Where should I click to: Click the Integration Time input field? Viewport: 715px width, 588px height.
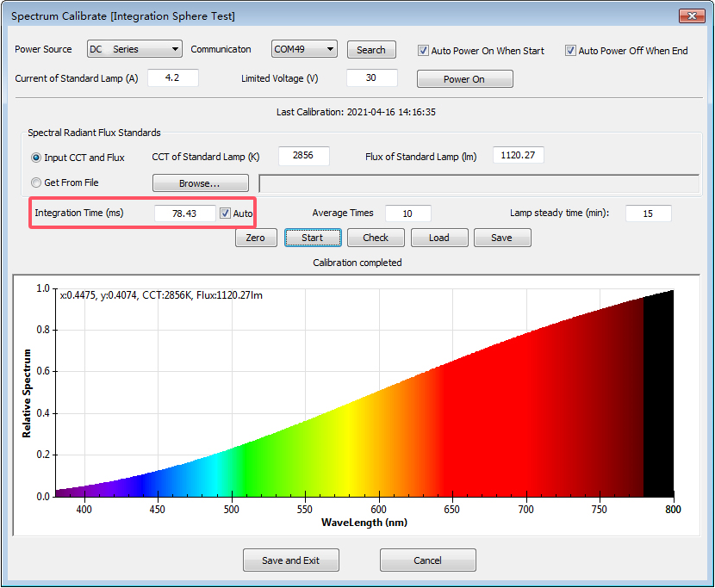(184, 214)
